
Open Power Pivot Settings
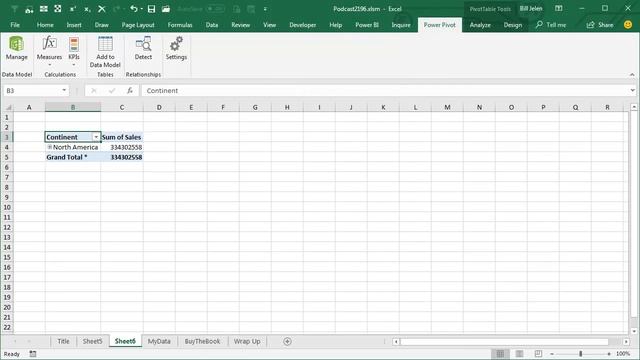click(176, 49)
